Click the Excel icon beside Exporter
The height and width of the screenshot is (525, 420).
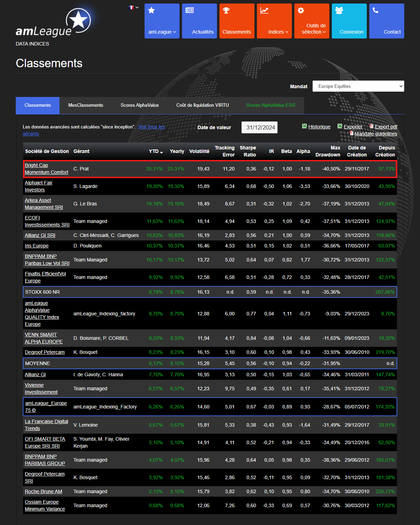pyautogui.click(x=339, y=126)
